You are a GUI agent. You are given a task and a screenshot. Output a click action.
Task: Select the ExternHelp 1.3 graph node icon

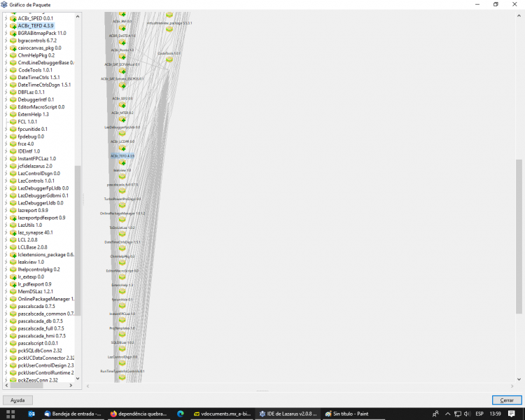(122, 291)
